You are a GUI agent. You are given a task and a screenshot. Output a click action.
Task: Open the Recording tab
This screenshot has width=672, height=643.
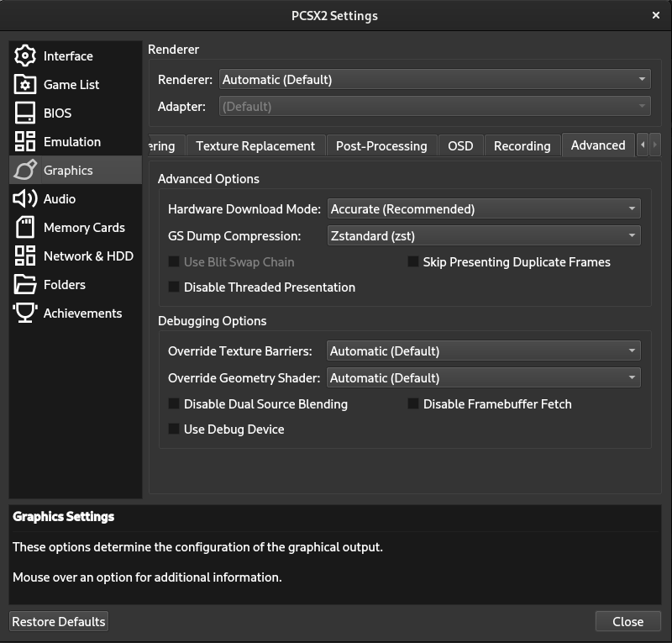pyautogui.click(x=522, y=145)
